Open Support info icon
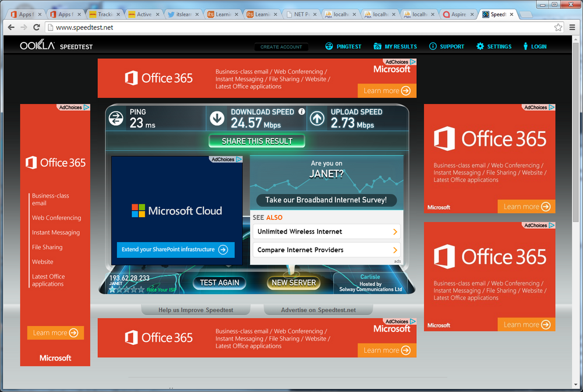The image size is (583, 392). click(433, 46)
